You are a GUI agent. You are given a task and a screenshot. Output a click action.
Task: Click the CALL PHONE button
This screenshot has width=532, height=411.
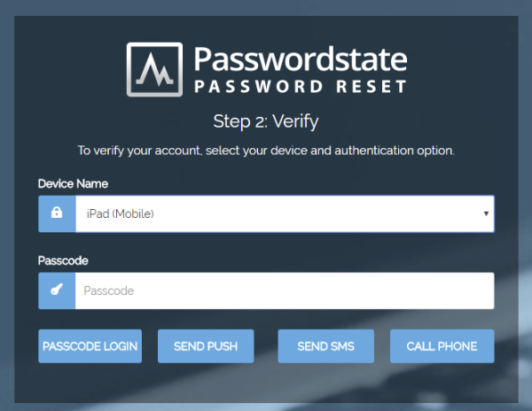point(442,346)
